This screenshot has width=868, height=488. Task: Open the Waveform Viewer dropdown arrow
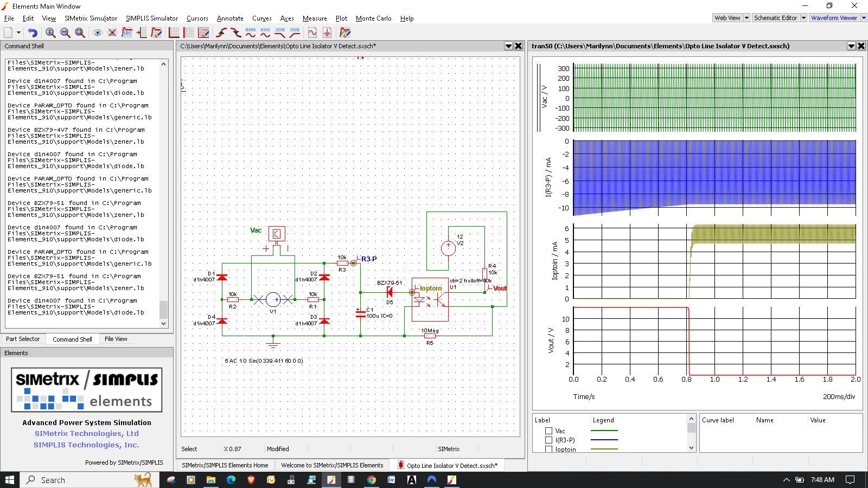(x=864, y=18)
